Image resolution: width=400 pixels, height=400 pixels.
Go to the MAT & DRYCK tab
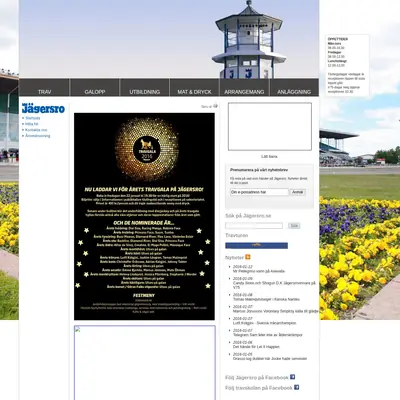(194, 88)
